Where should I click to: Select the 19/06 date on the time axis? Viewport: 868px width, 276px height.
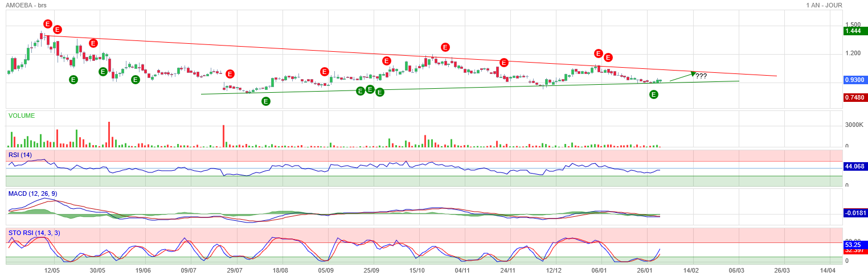[143, 271]
